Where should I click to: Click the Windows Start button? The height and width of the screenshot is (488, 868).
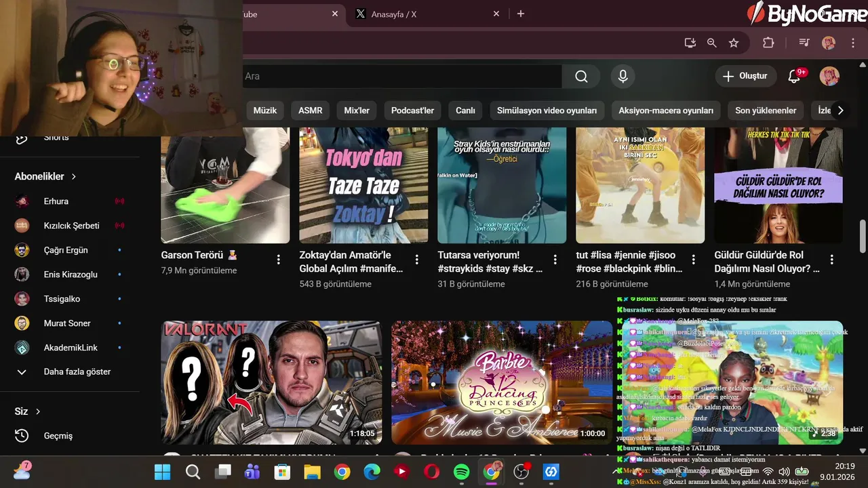[163, 472]
